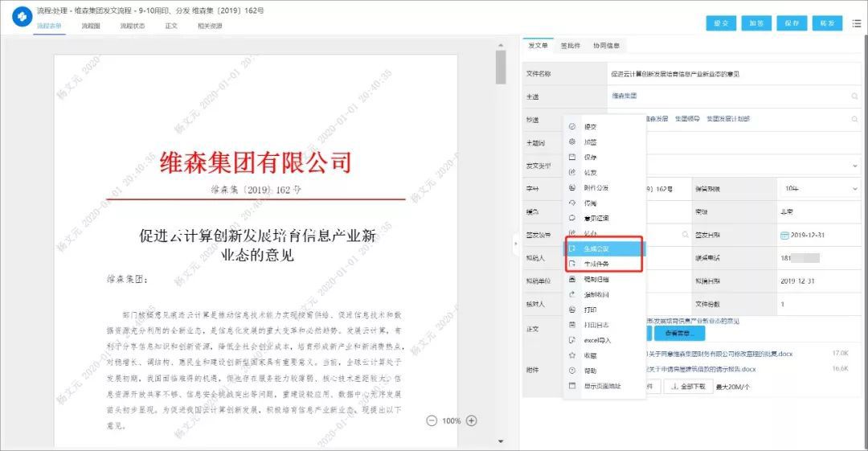Zoom out with the minus icon
This screenshot has width=868, height=451.
[x=432, y=421]
